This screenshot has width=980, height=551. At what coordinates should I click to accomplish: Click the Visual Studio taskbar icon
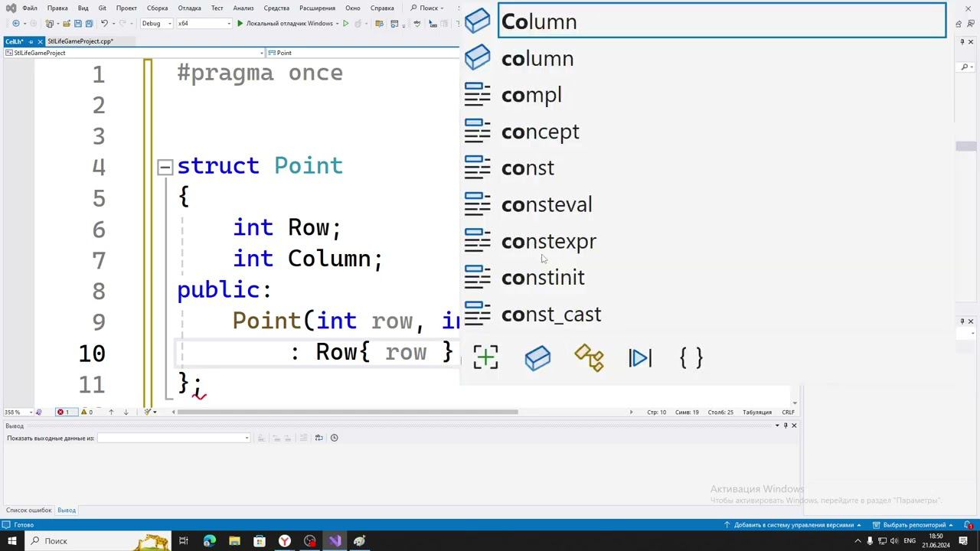[x=335, y=541]
